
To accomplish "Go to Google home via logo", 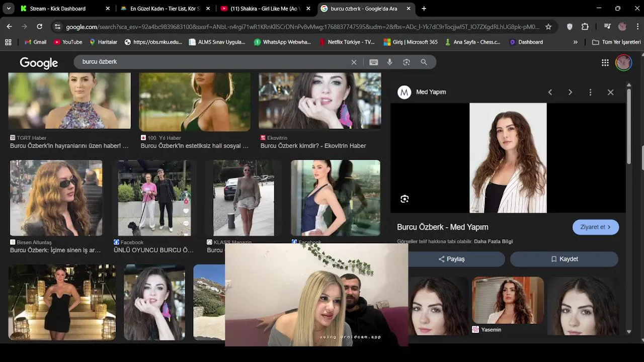I will pos(39,63).
